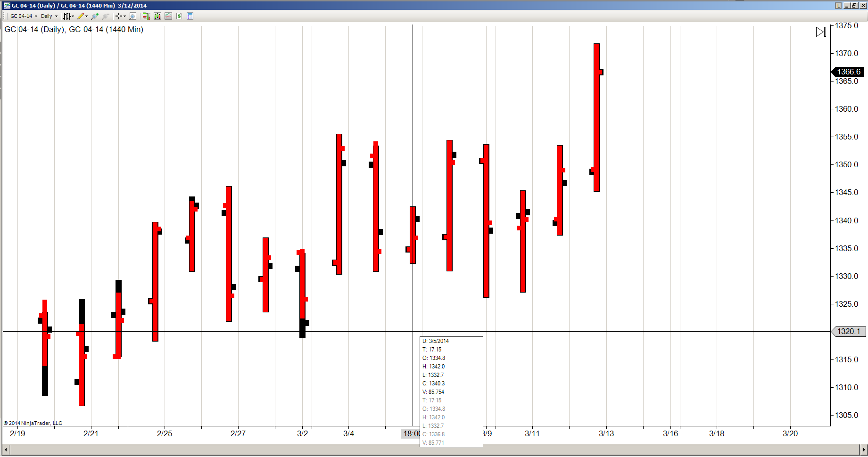The image size is (868, 457).
Task: Click the 1335.0 price axis label
Action: pos(847,248)
